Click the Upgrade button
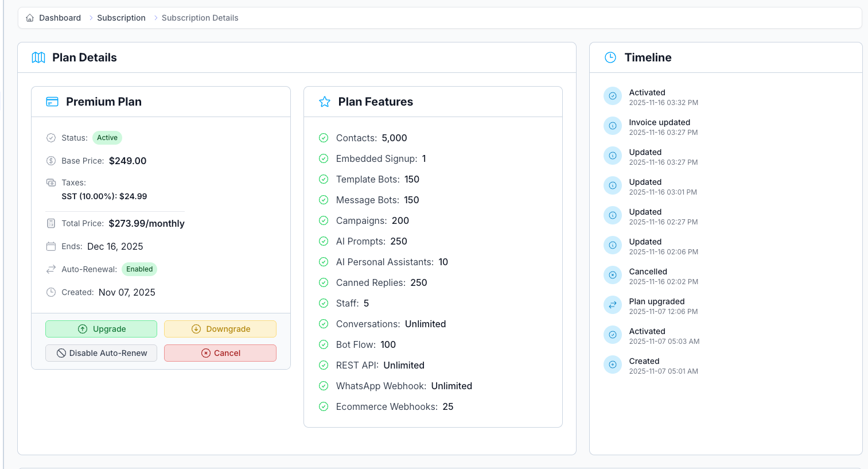This screenshot has width=868, height=469. (101, 329)
